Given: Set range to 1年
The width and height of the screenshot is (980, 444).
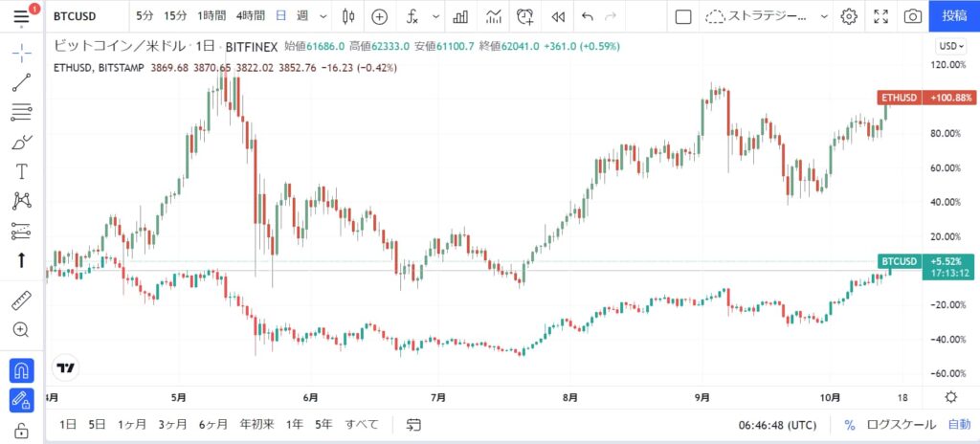Looking at the screenshot, I should pyautogui.click(x=295, y=425).
